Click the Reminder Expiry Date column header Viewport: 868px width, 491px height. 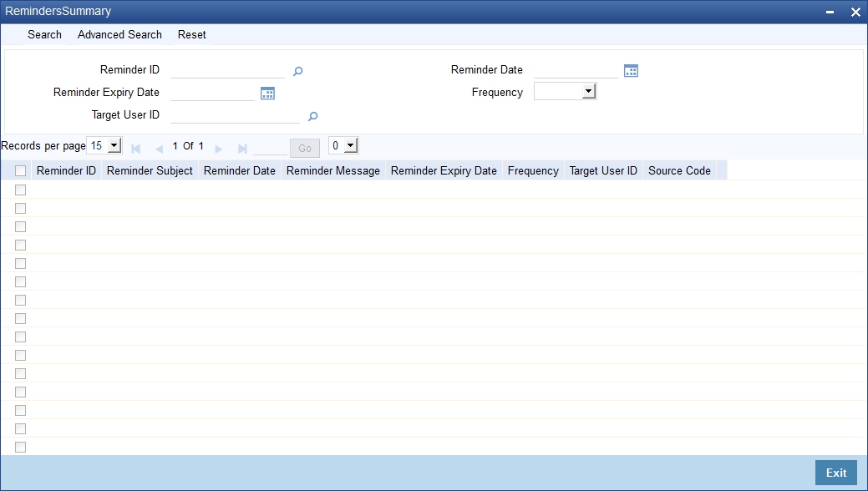(x=444, y=170)
